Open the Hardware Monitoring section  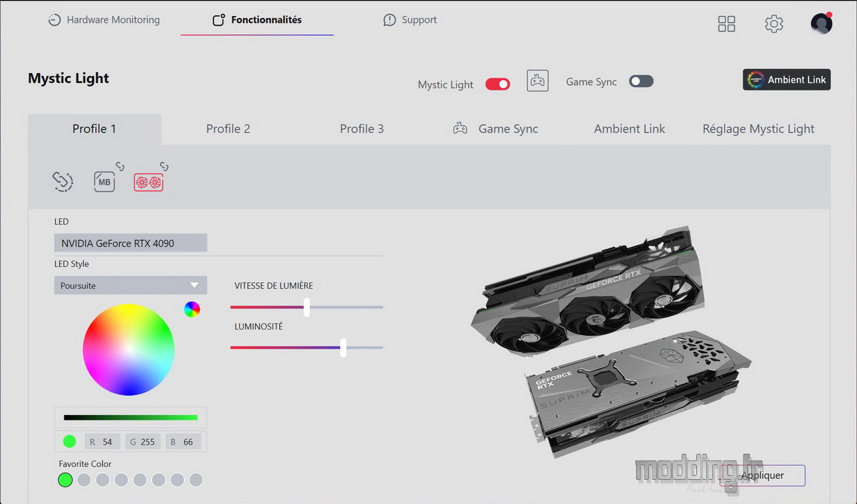tap(104, 20)
